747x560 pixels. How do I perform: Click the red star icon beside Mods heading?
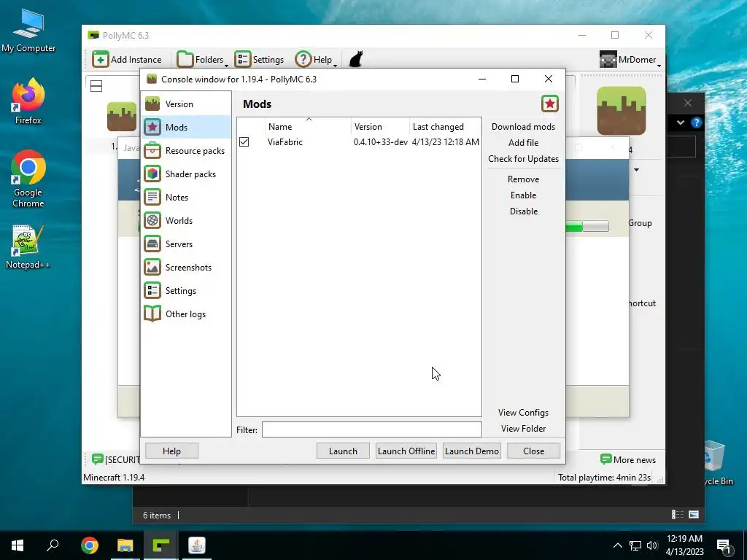[550, 104]
